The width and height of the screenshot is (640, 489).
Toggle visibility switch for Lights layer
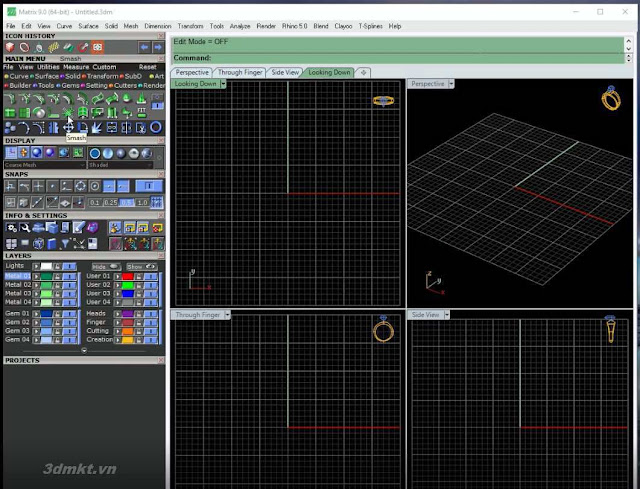coord(69,267)
